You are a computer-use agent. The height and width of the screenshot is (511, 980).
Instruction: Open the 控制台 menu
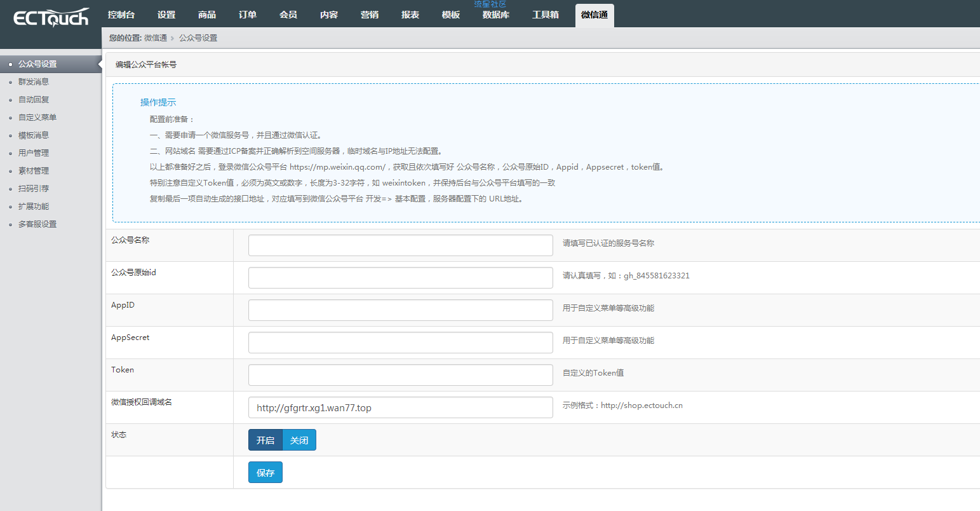[121, 15]
